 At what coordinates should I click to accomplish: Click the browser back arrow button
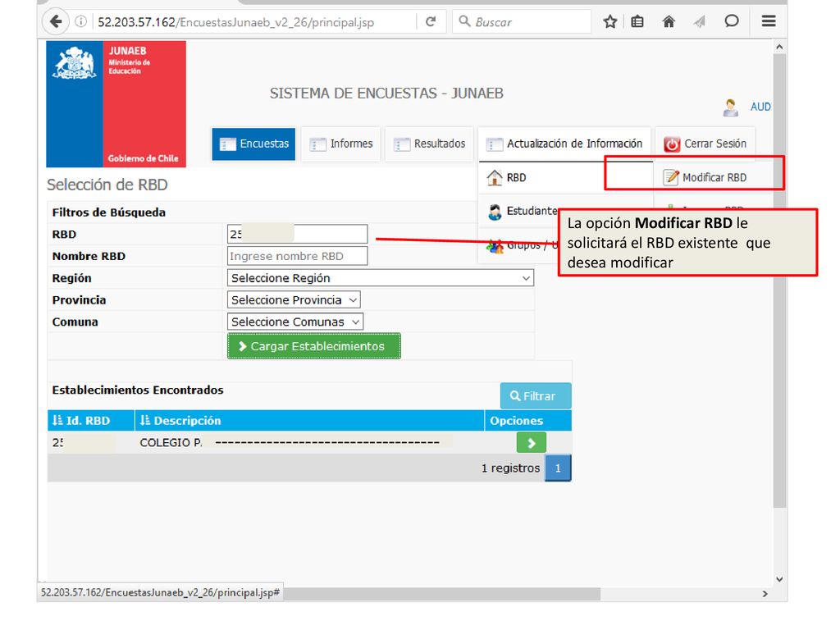56,22
